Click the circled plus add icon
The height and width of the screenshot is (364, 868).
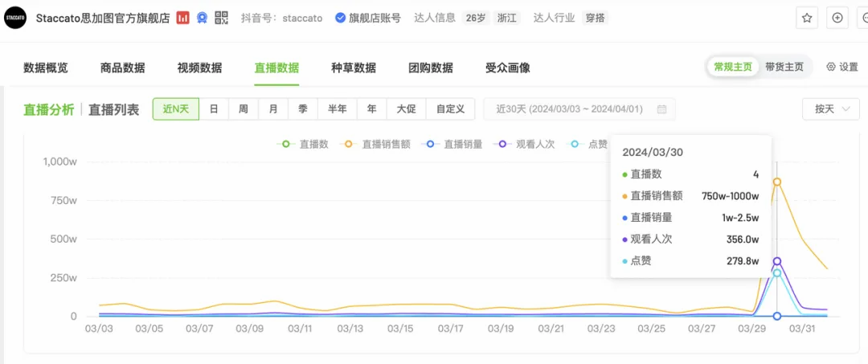pyautogui.click(x=837, y=18)
